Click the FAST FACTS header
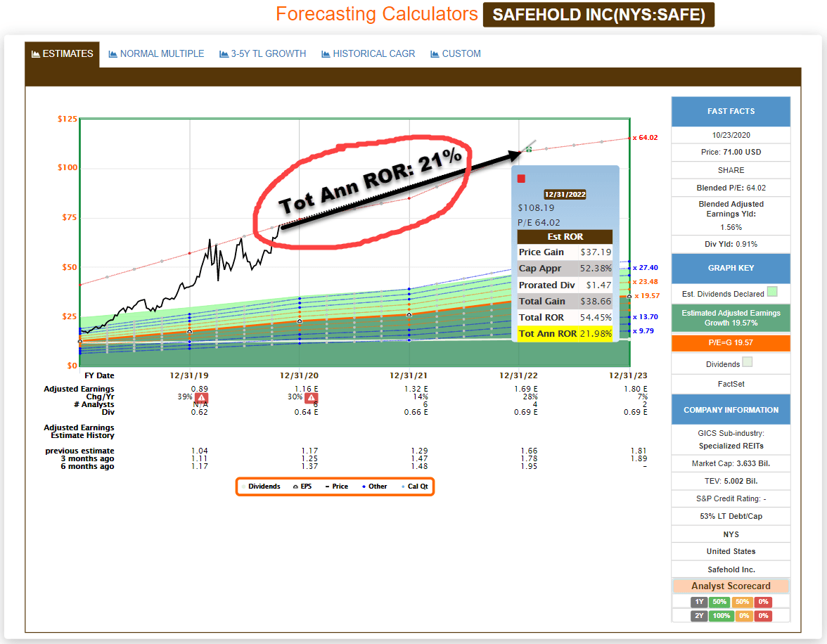This screenshot has height=644, width=827. [x=731, y=111]
